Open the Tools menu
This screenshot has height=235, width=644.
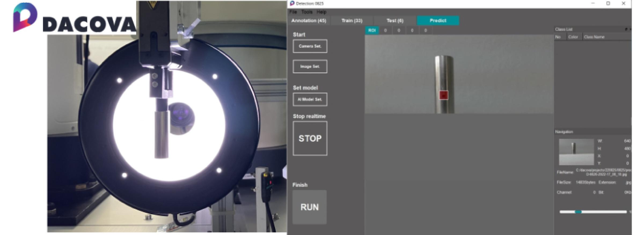(x=307, y=12)
